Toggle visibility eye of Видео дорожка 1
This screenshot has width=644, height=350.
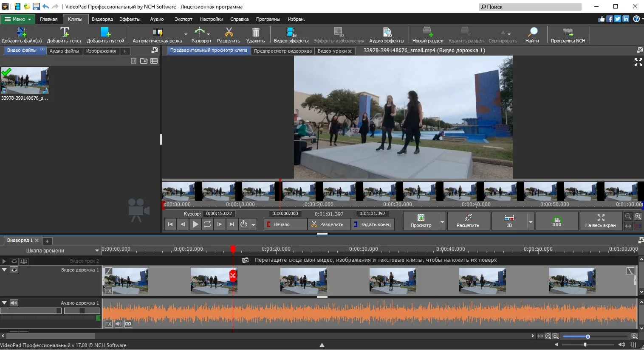click(x=14, y=270)
